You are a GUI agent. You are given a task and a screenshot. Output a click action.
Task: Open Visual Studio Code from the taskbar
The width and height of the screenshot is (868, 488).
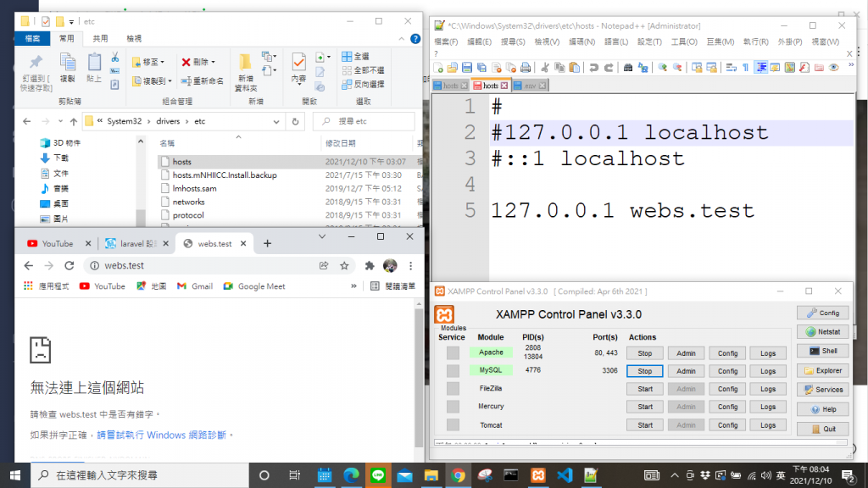[565, 475]
